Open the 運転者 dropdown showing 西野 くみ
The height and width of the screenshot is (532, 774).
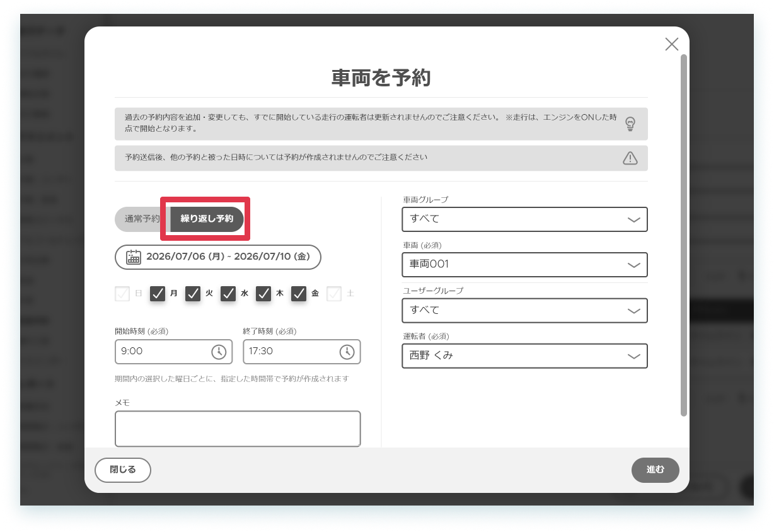point(524,356)
